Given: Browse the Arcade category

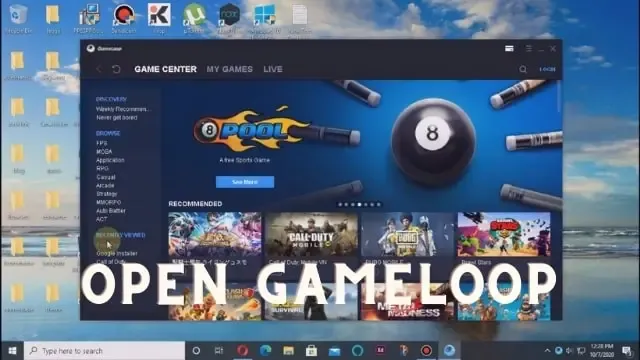Looking at the screenshot, I should tap(105, 185).
